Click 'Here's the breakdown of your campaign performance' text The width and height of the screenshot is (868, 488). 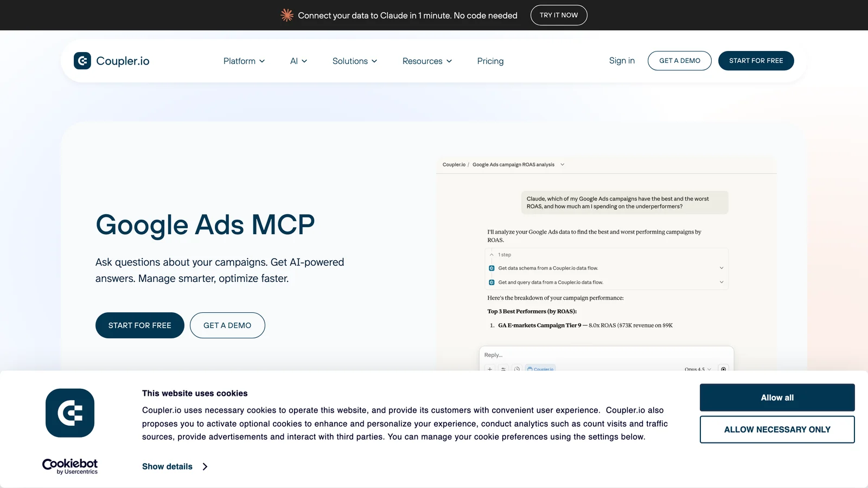pyautogui.click(x=556, y=298)
